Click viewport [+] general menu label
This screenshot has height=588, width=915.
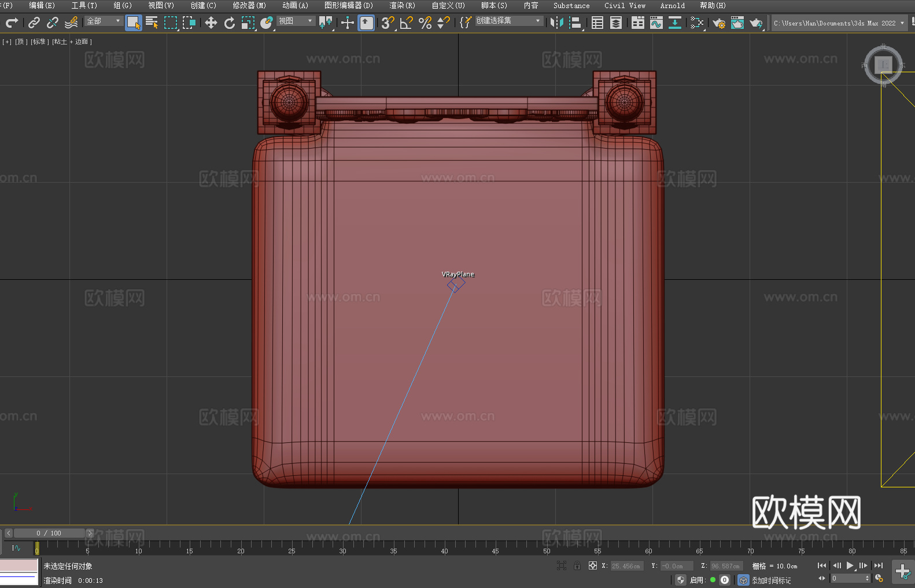tap(7, 42)
